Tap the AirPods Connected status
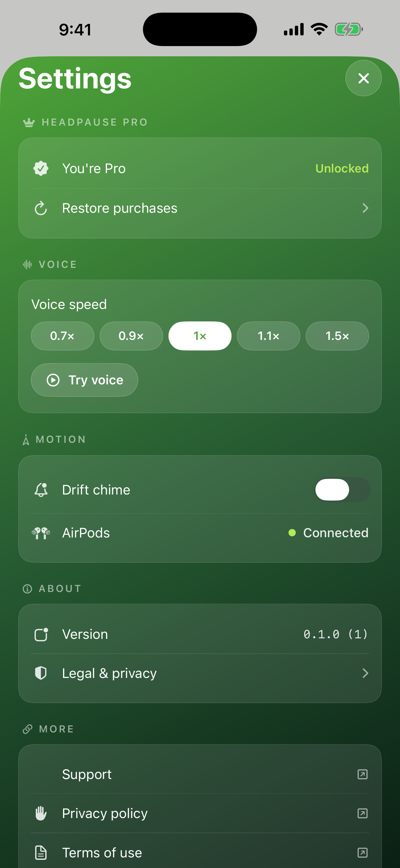Viewport: 400px width, 868px height. (x=329, y=533)
